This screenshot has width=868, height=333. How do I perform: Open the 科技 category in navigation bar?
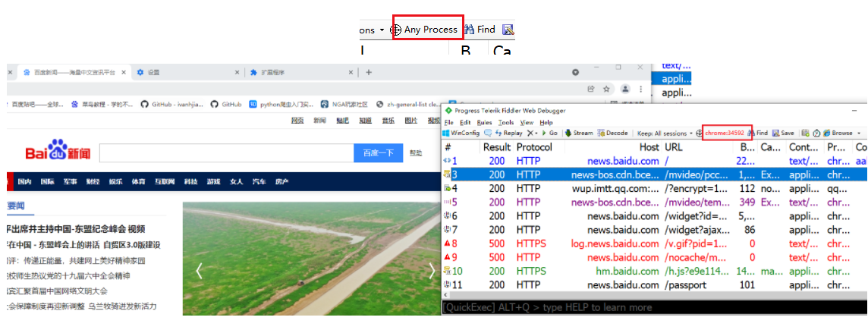(x=191, y=181)
